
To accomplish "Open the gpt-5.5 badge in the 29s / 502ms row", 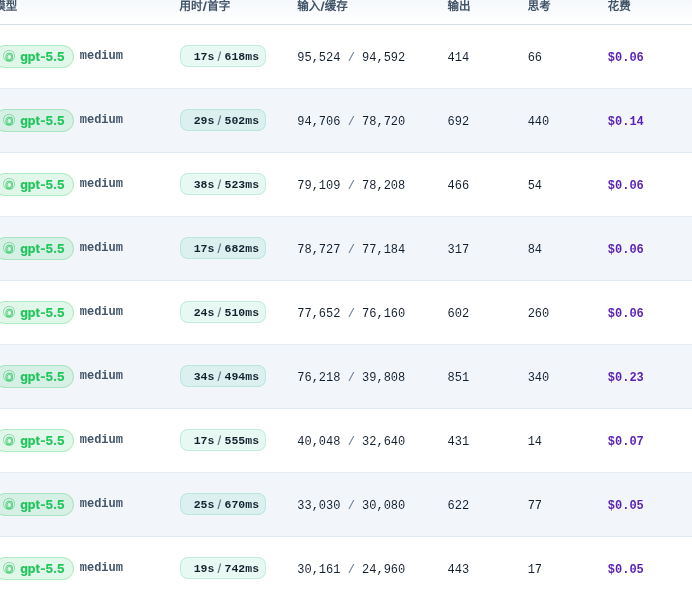I will pos(36,120).
